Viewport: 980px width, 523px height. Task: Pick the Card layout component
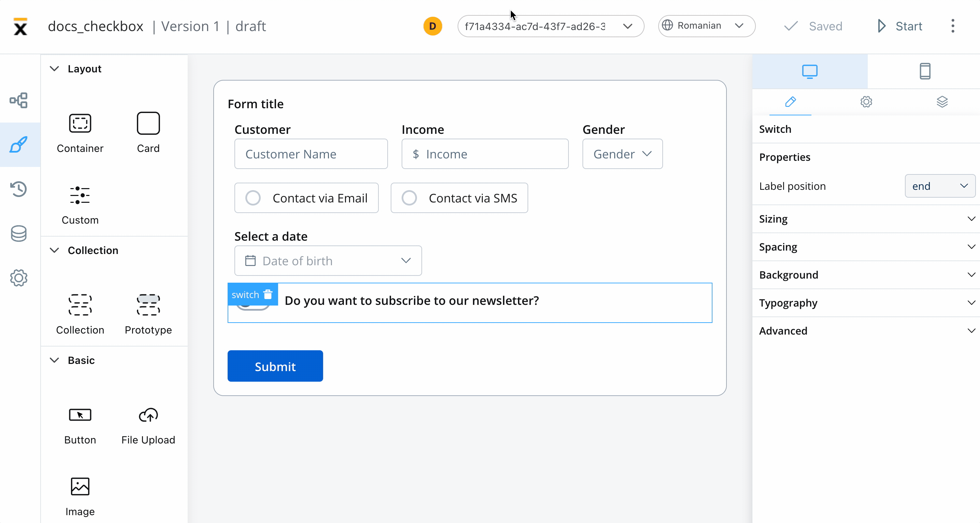pos(148,132)
